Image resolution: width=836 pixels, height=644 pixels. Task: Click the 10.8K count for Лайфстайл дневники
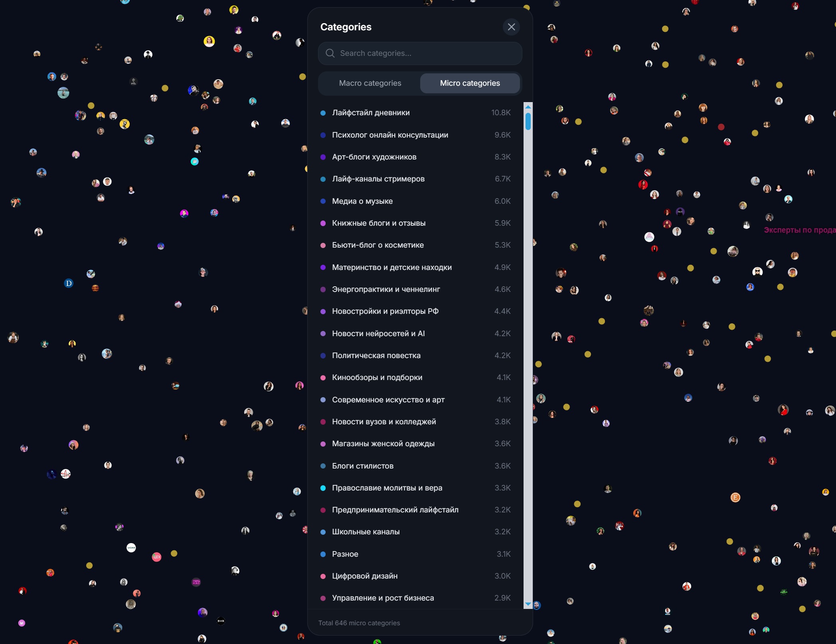[501, 113]
